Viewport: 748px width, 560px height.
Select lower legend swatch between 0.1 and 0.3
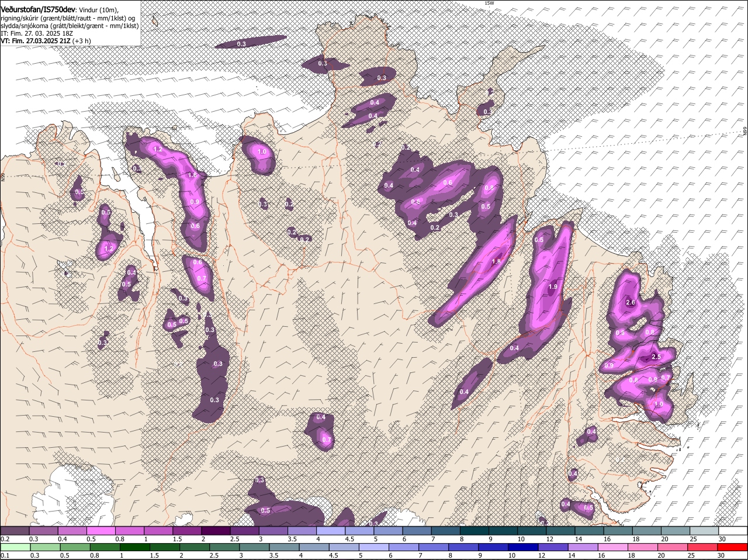tap(15, 548)
